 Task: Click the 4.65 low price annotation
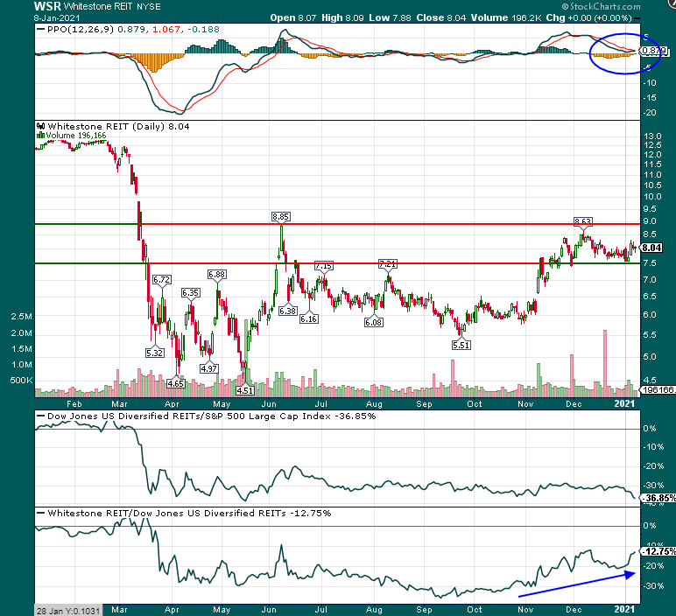(x=176, y=384)
